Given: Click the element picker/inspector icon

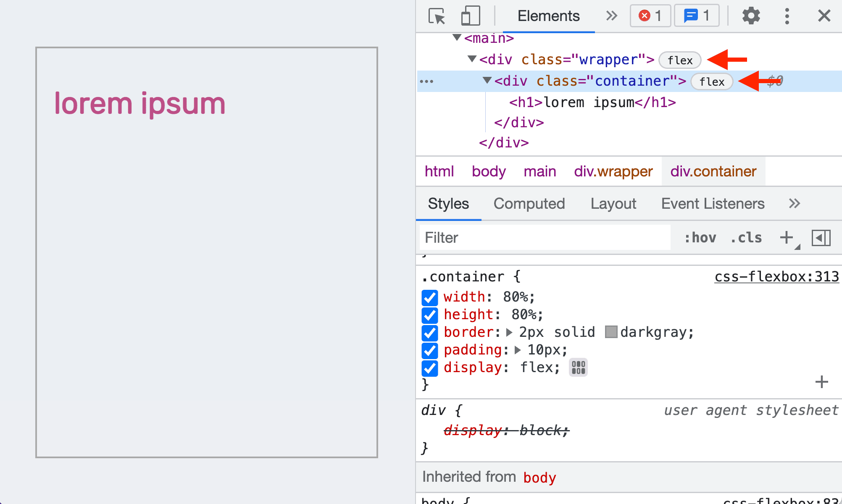Looking at the screenshot, I should pos(436,15).
